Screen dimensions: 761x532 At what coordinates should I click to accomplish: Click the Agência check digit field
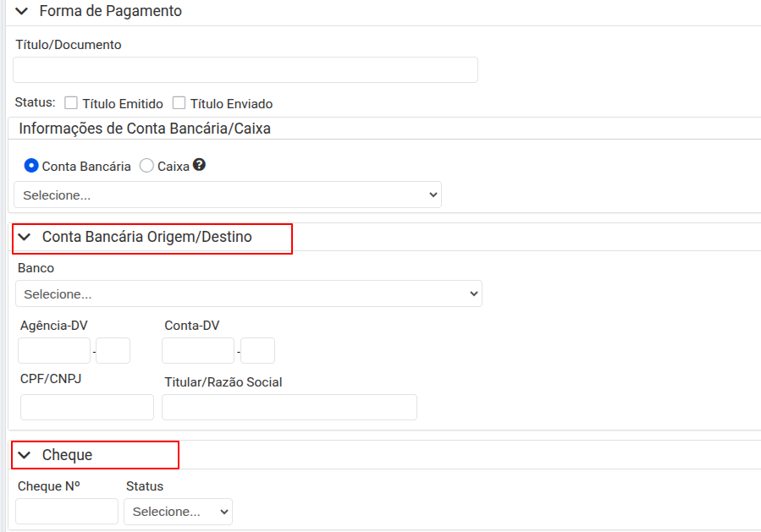tap(113, 350)
